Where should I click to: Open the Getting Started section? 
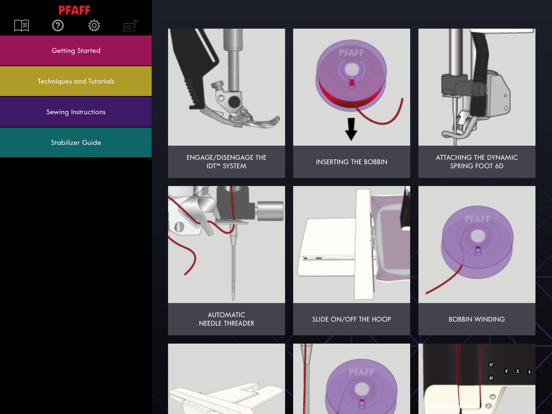coord(76,50)
